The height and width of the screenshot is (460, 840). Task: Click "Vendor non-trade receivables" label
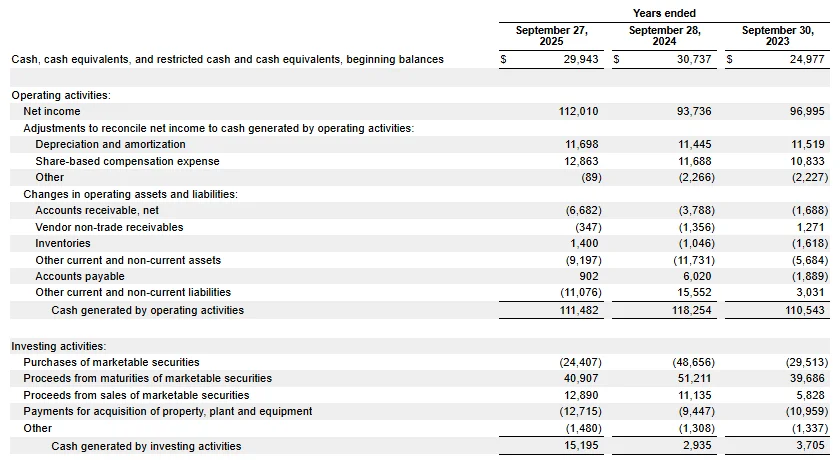109,228
